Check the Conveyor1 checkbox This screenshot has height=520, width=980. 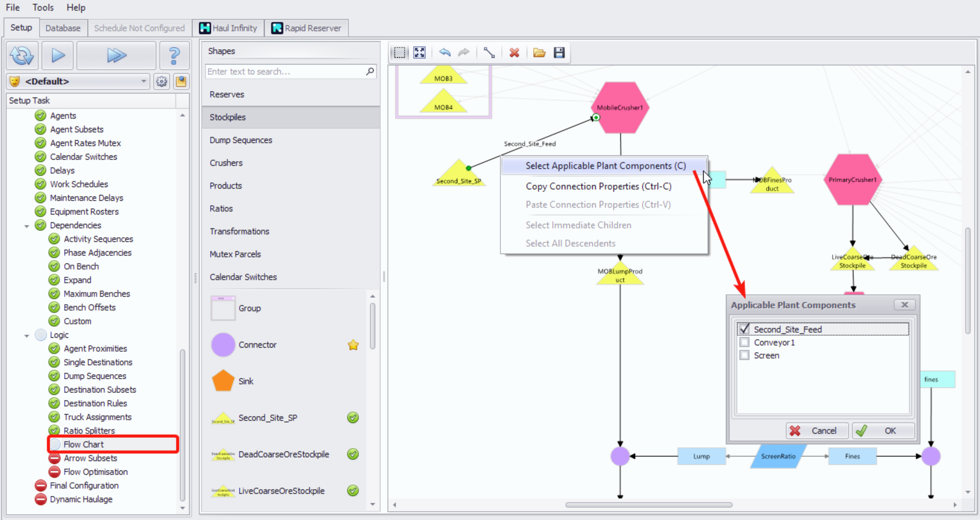coord(744,342)
